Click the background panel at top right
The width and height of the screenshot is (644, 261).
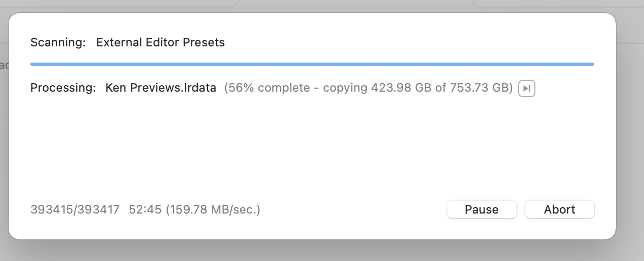[x=556, y=3]
